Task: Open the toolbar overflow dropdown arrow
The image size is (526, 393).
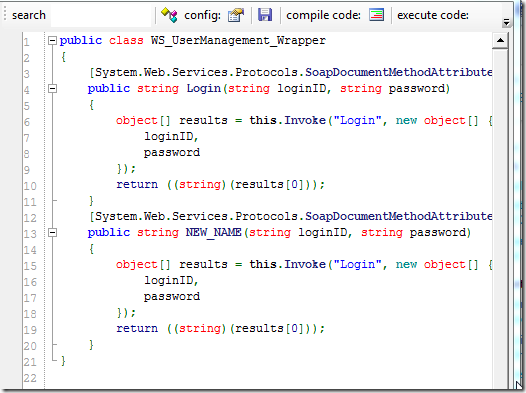Action: click(x=506, y=22)
